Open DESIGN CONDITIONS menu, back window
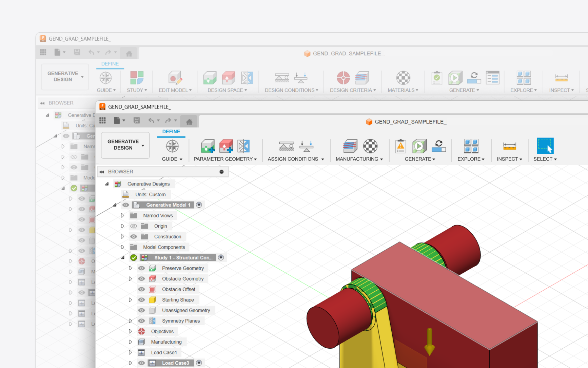This screenshot has width=588, height=368. pos(292,90)
